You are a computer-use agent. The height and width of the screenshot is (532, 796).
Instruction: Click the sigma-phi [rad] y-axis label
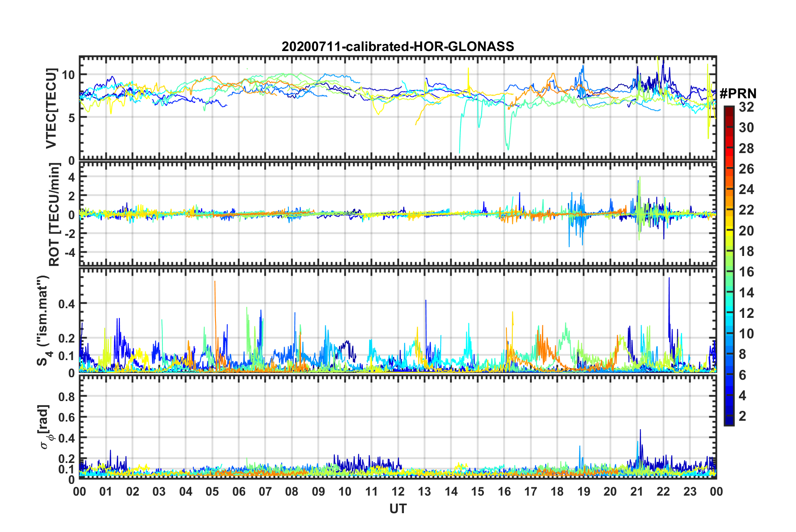coord(44,427)
